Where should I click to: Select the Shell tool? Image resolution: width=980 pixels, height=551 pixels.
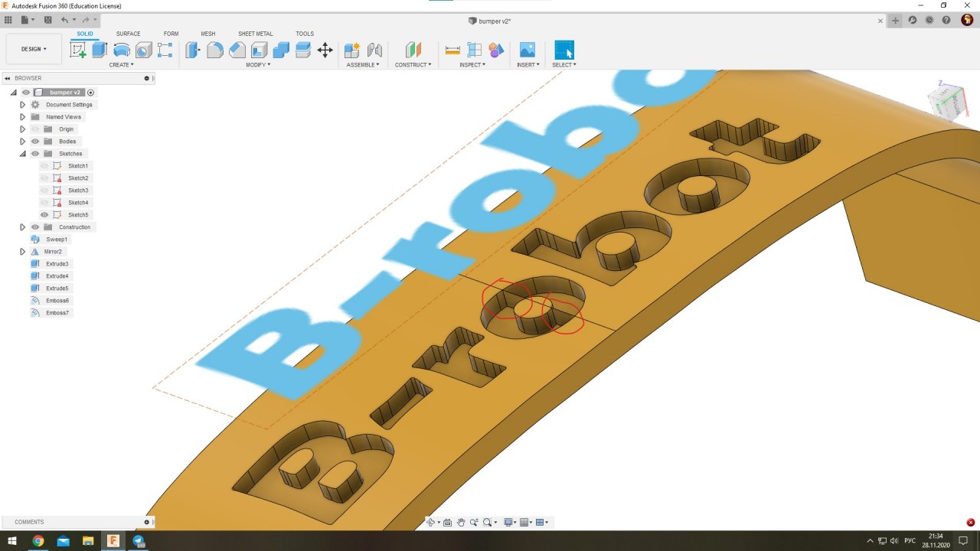coord(259,51)
